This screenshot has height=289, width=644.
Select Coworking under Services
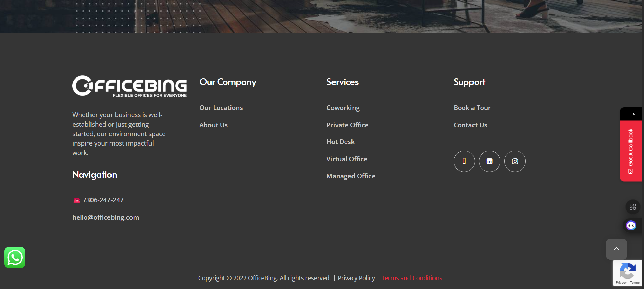[343, 108]
